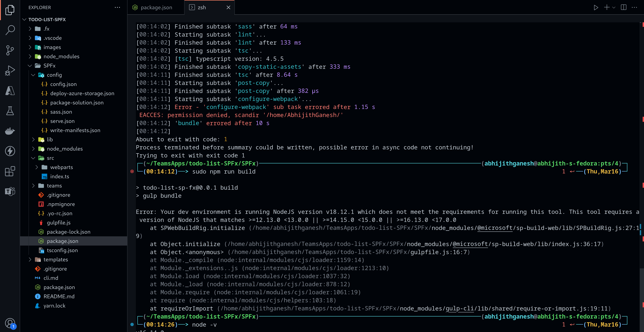644x332 pixels.
Task: Open More Actions menu in editor toolbar
Action: (634, 8)
